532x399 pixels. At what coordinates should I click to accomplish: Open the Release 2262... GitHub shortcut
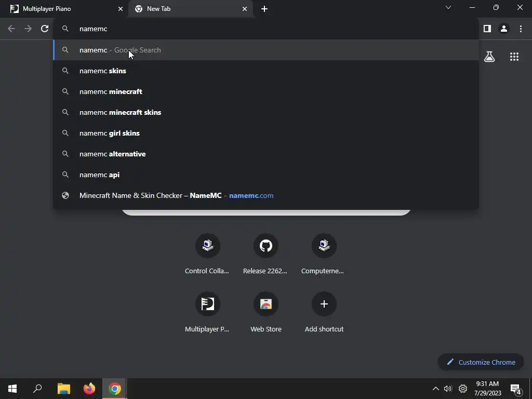265,254
